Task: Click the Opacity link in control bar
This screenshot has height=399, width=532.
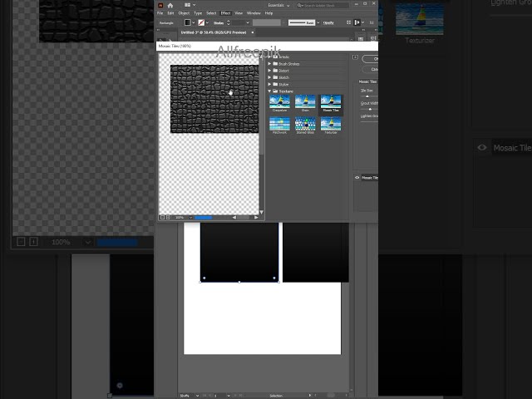Action: [x=328, y=22]
